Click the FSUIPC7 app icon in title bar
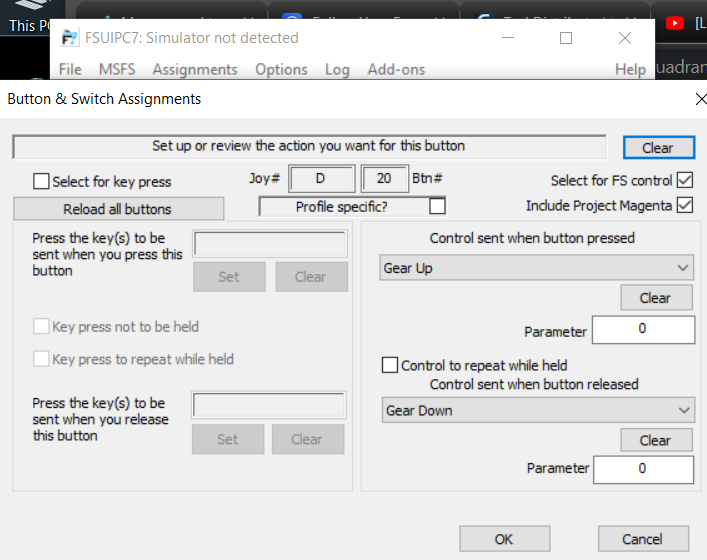 [69, 38]
